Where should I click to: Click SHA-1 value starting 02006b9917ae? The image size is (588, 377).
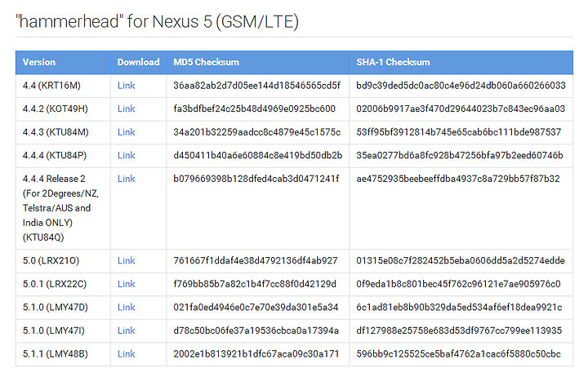tap(461, 109)
